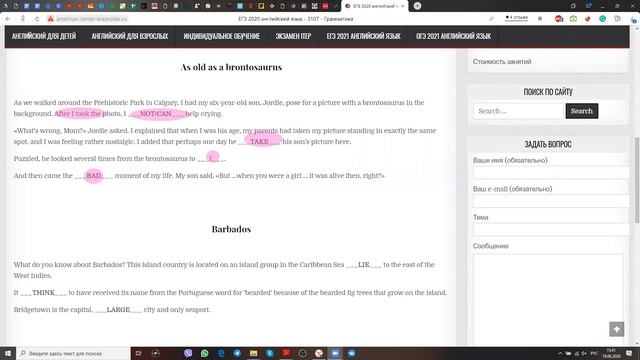
Task: Open Microsoft Edge from the taskbar
Action: click(x=221, y=353)
